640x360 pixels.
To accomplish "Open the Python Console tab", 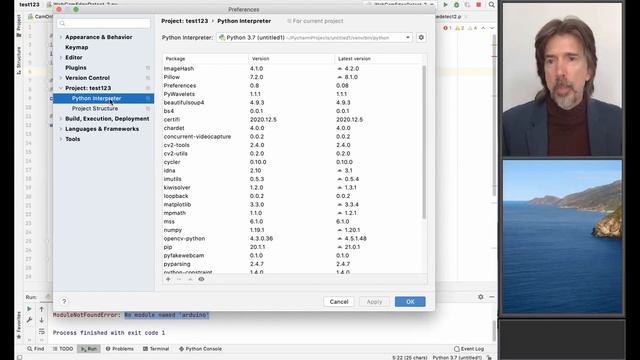I will coord(200,349).
